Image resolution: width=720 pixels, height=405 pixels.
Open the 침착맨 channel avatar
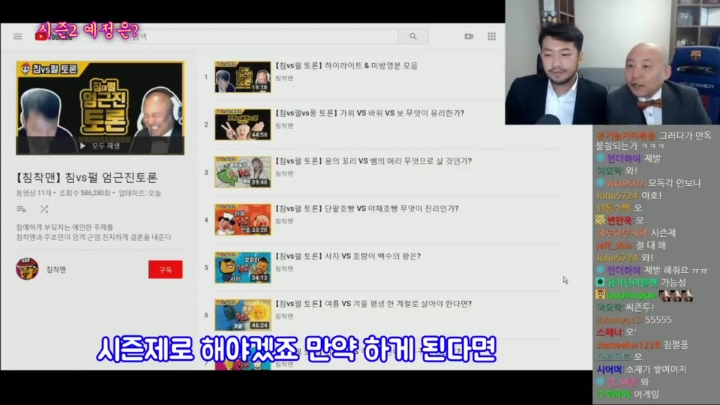27,269
